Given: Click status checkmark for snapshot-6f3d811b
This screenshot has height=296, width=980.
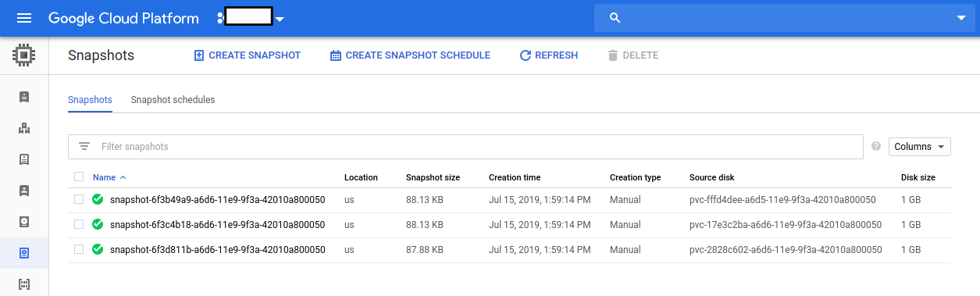Looking at the screenshot, I should click(98, 249).
